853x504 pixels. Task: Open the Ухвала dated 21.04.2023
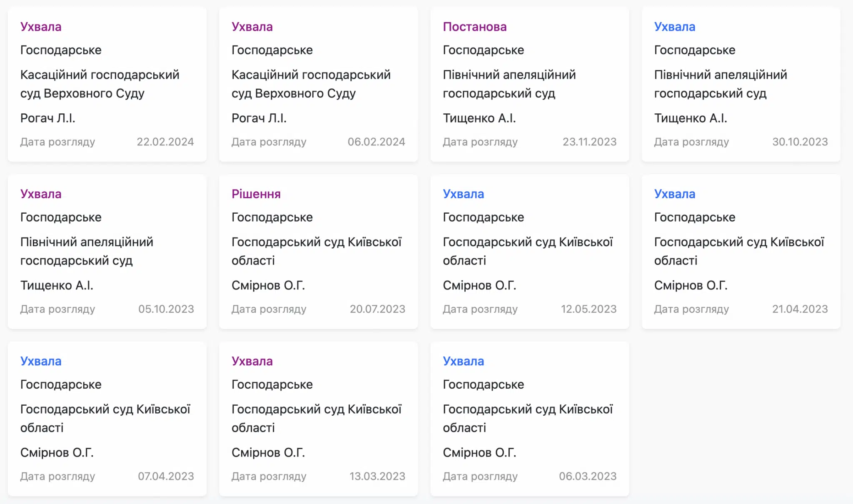point(674,194)
